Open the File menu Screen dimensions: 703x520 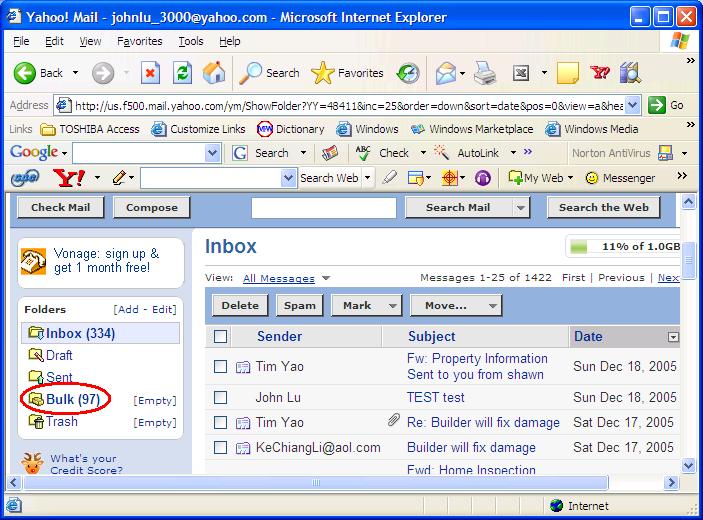tap(21, 41)
